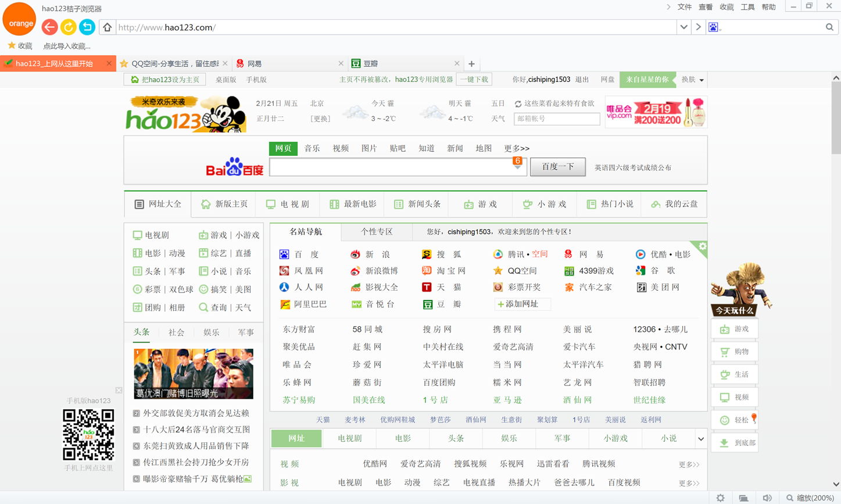Click the gear icon on the site navigation panel
This screenshot has width=841, height=504.
pos(702,246)
